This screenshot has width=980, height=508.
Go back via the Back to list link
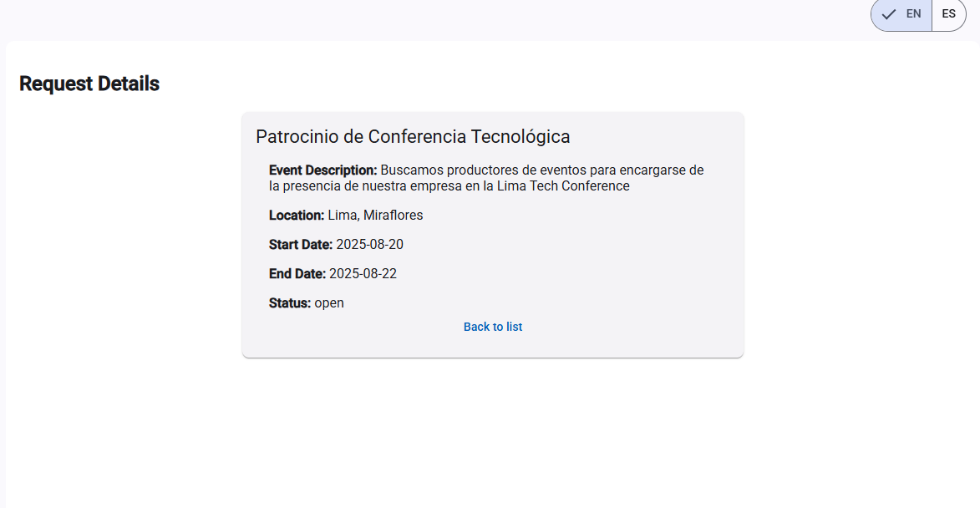coord(492,327)
